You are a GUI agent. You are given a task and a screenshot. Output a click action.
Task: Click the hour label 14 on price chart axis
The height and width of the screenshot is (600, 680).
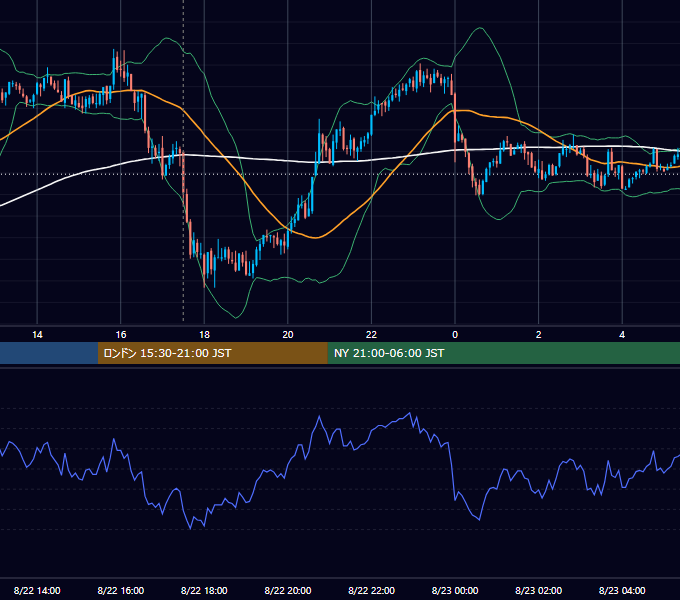click(x=37, y=335)
